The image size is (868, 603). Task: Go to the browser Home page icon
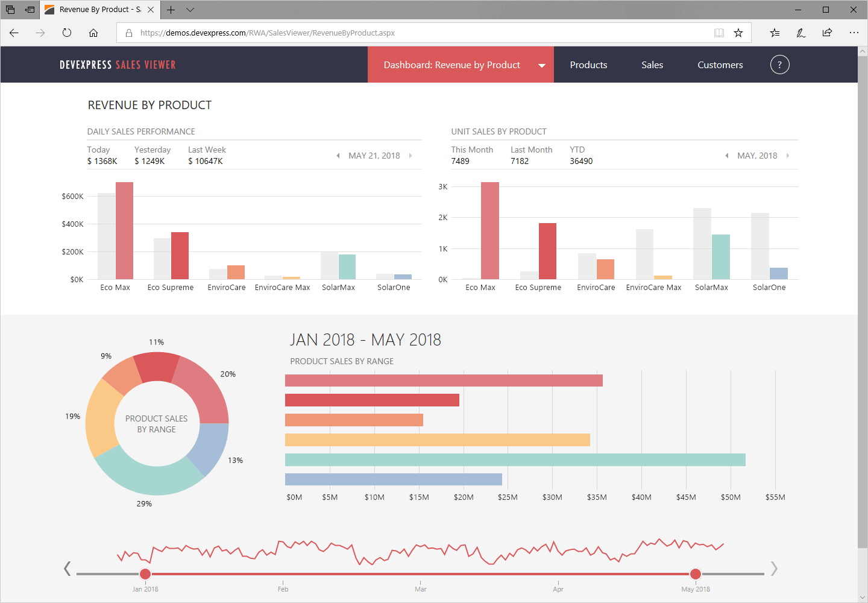point(93,33)
